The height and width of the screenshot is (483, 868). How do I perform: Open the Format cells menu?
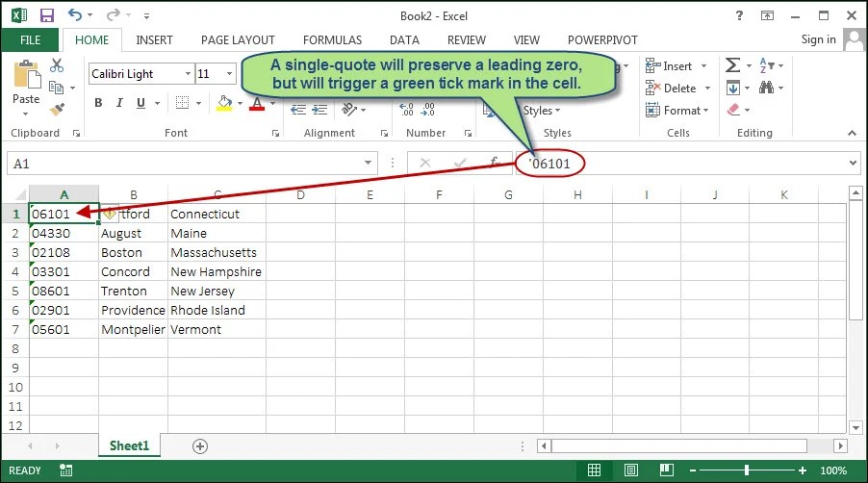click(677, 111)
